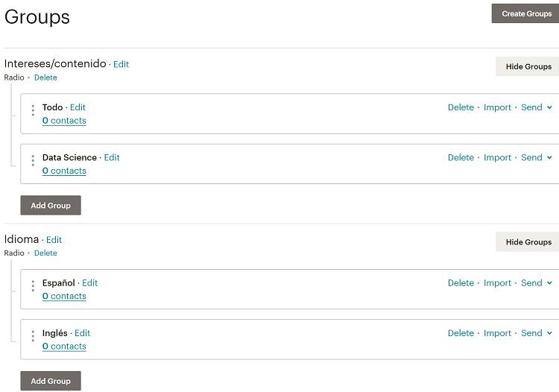Add a group under Idioma
559x392 pixels.
click(51, 381)
